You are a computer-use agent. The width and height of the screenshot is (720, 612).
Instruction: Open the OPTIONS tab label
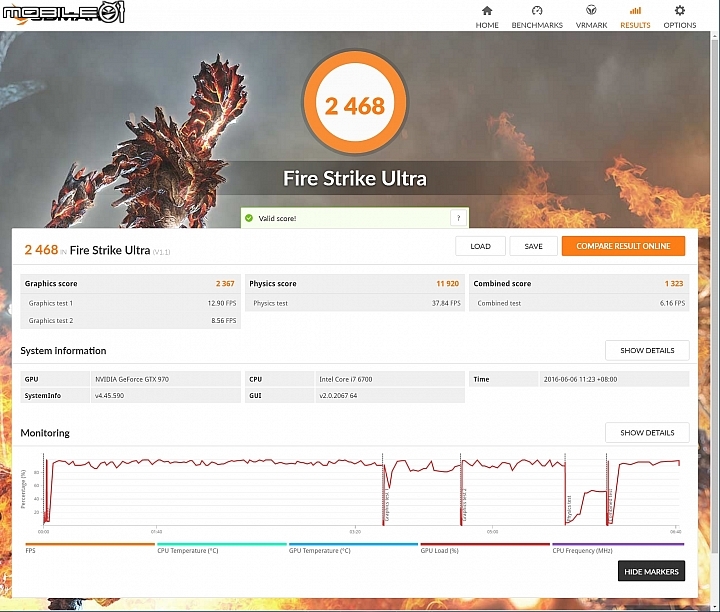pyautogui.click(x=680, y=25)
